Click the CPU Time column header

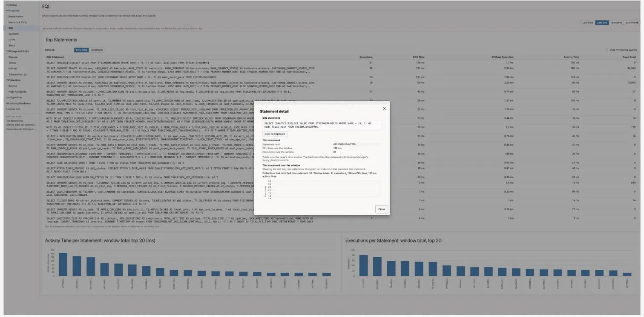pos(419,57)
